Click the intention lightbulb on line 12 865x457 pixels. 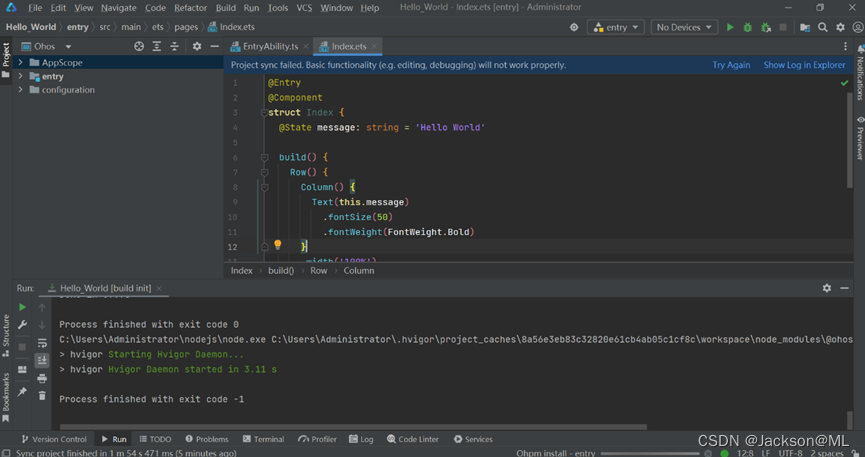point(277,244)
